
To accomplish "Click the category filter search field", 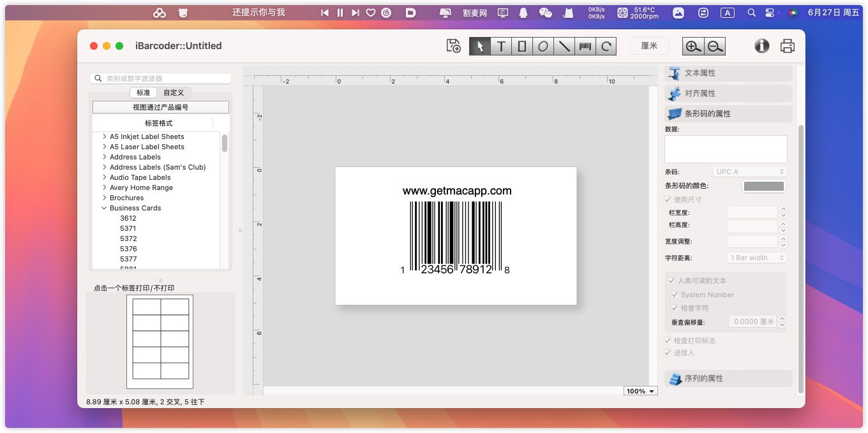I will click(x=160, y=78).
